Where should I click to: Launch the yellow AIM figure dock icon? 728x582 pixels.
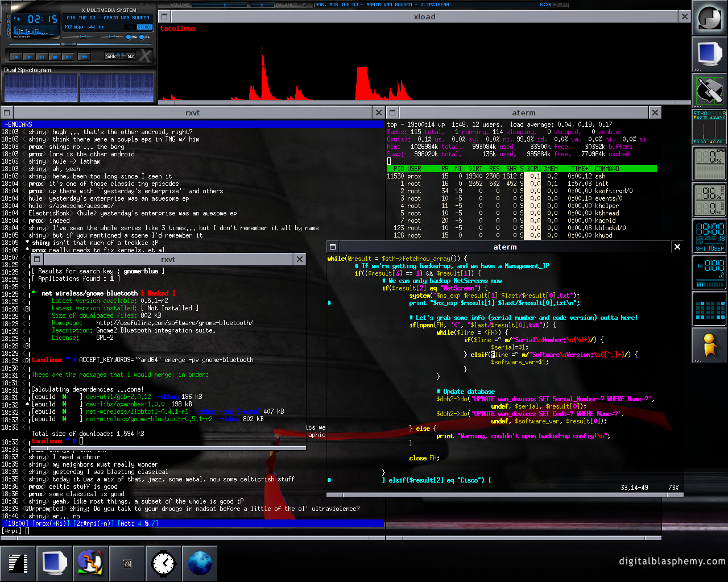pyautogui.click(x=709, y=346)
